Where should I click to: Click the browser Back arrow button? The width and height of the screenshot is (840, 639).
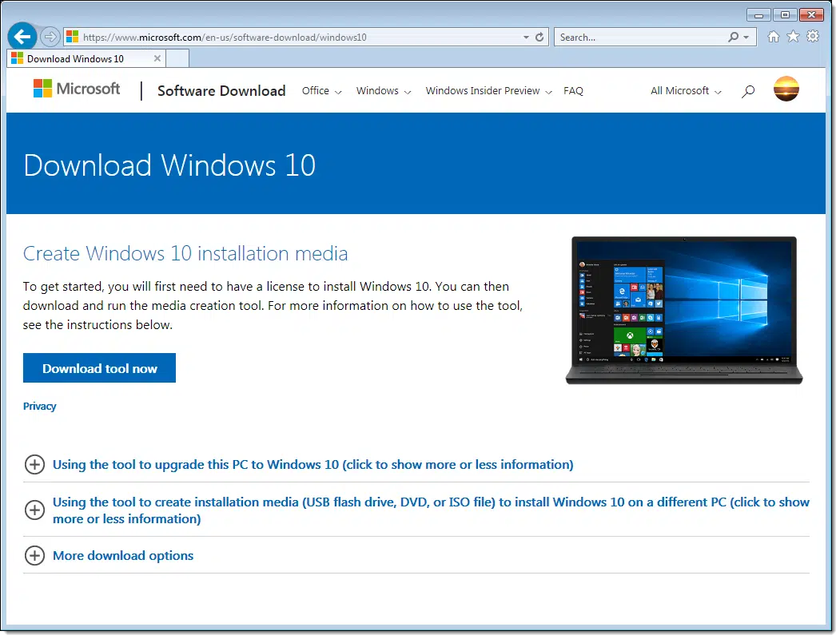(x=22, y=37)
